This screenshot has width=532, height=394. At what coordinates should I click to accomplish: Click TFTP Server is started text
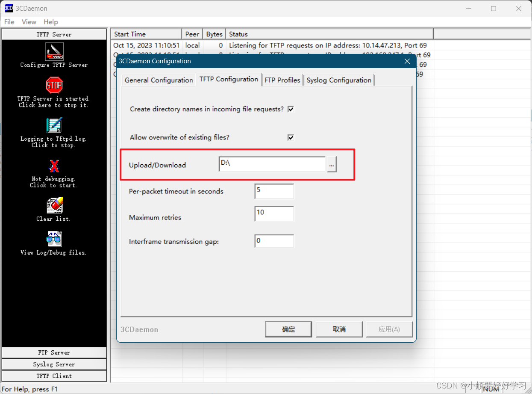(53, 102)
